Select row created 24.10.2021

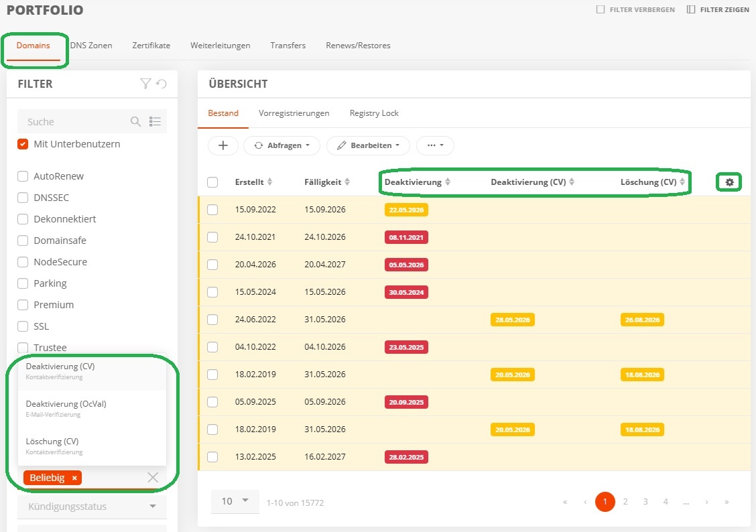tap(212, 237)
